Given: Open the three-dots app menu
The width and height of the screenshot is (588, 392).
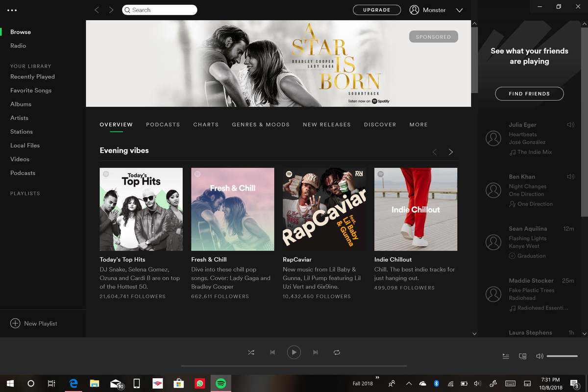Looking at the screenshot, I should tap(12, 10).
